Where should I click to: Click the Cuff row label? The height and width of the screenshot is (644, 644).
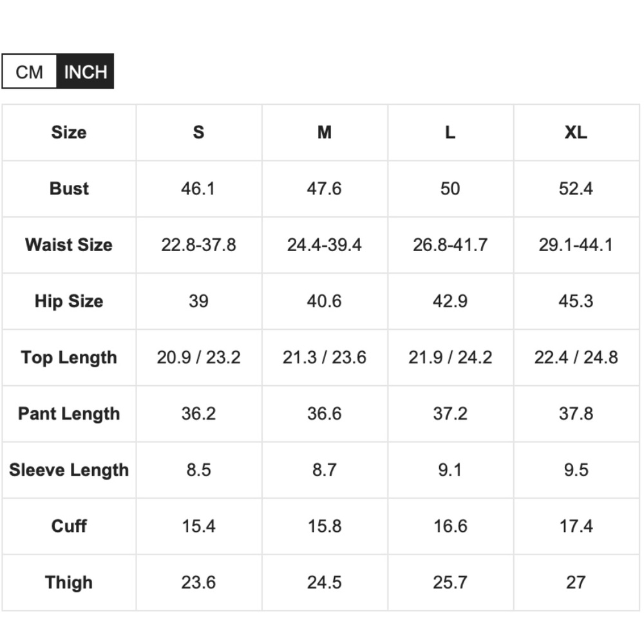69,527
